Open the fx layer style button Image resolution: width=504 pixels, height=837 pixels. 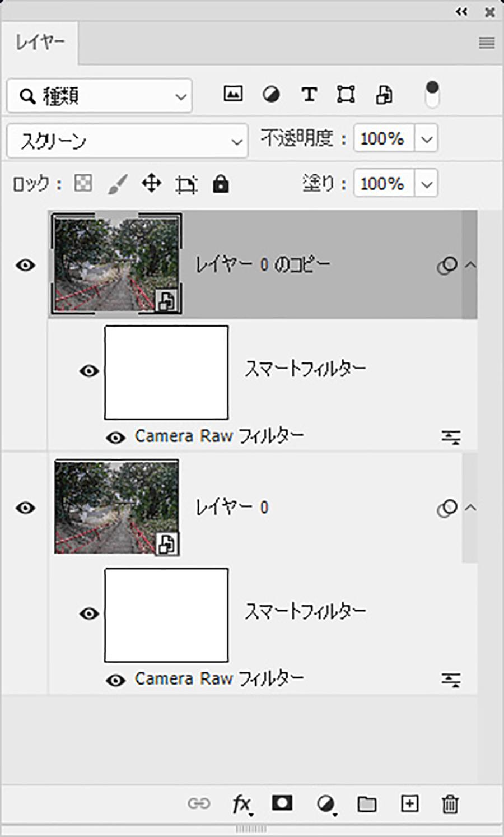[x=241, y=805]
